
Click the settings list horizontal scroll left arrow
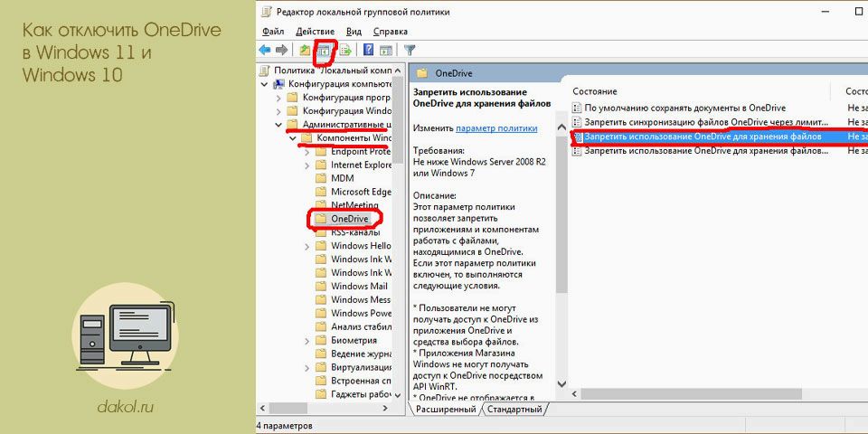[x=574, y=394]
